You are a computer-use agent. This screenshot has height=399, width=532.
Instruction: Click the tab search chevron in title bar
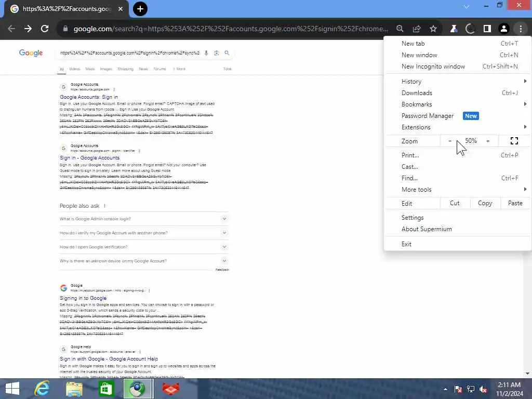[467, 6]
